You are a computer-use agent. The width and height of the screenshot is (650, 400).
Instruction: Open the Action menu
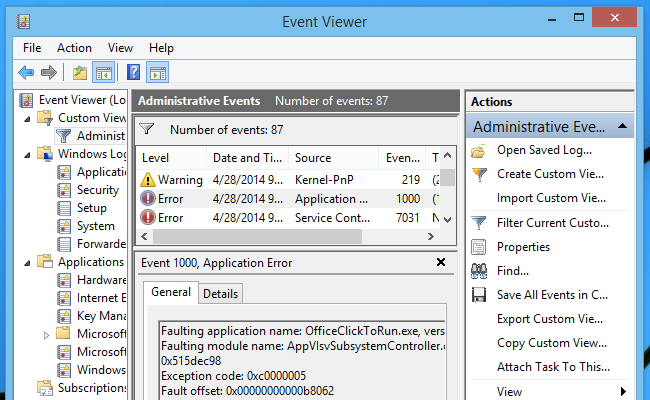point(74,48)
